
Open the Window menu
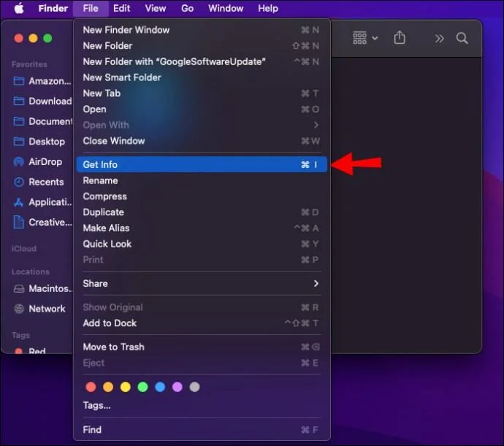point(226,8)
